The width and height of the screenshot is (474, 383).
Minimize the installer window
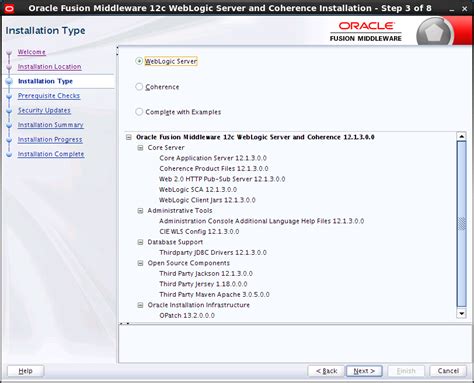[x=452, y=9]
